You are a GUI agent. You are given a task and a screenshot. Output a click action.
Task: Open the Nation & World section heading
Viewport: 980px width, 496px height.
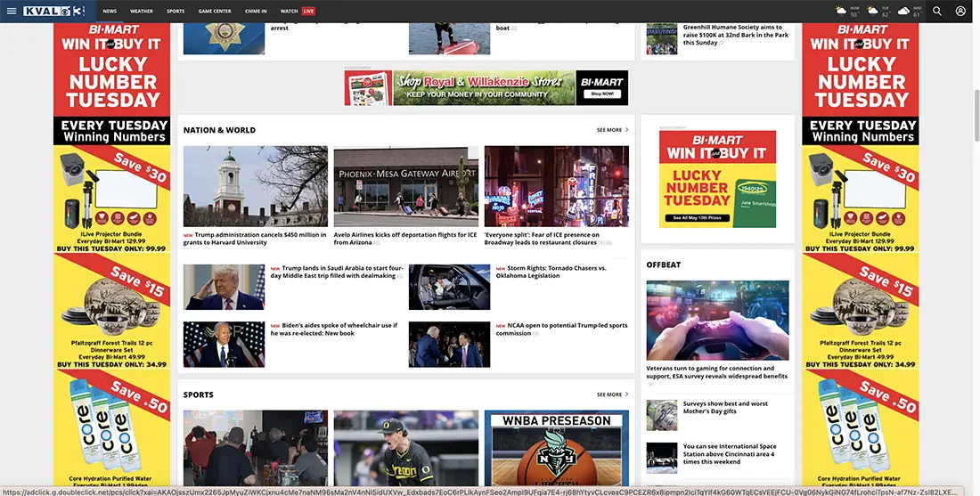219,130
